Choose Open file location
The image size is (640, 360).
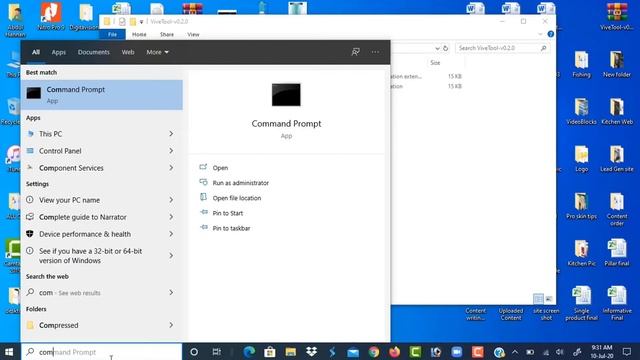click(237, 198)
